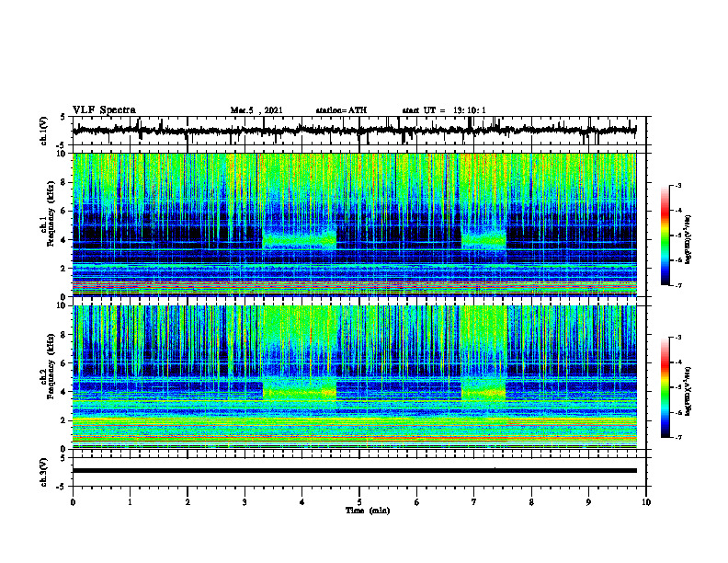Screen dimensions: 728x563
Task: Click the time axis tick label '5'
Action: [359, 502]
